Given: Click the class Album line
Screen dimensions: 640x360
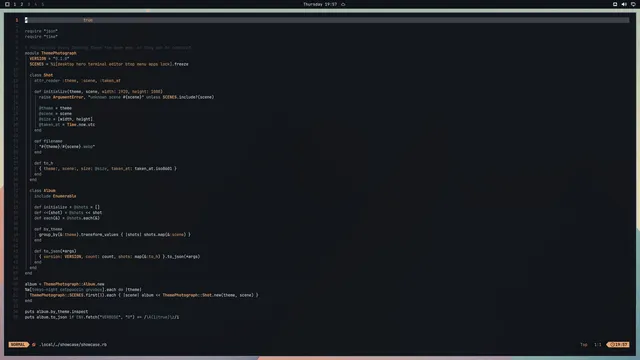Looking at the screenshot, I should pyautogui.click(x=42, y=191).
